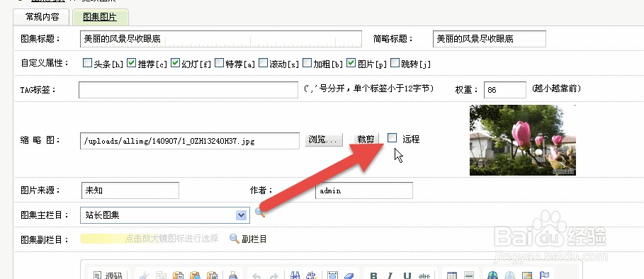Click the Paste as plain text icon

point(195,275)
